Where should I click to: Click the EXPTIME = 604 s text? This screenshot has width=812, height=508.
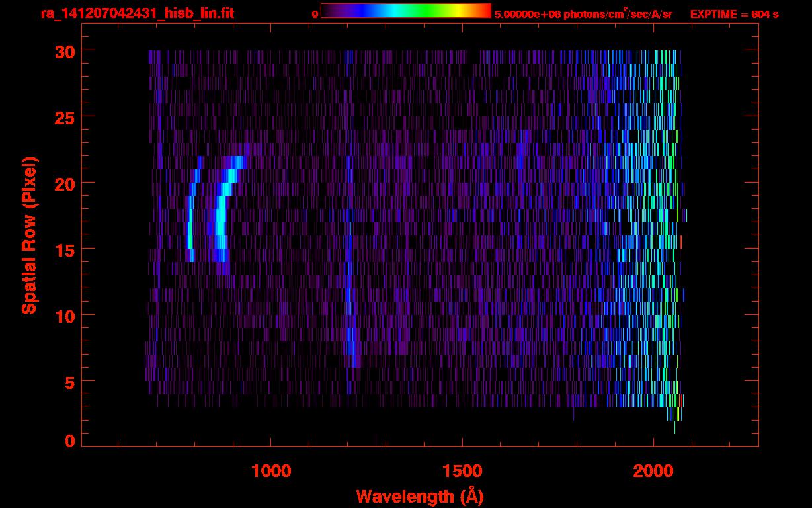[734, 14]
